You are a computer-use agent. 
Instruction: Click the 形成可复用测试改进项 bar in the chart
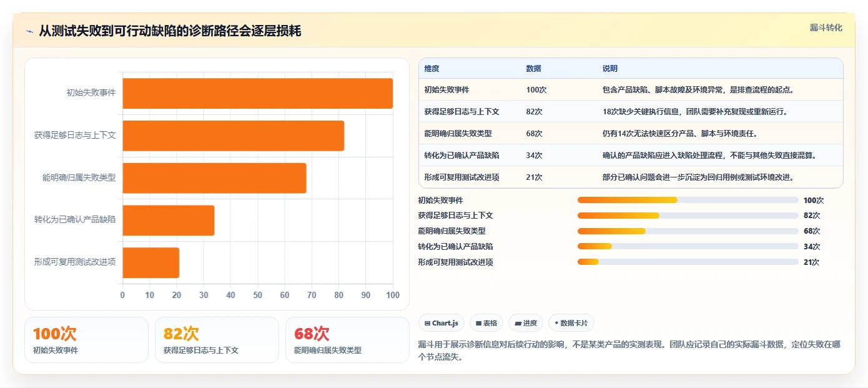(151, 262)
